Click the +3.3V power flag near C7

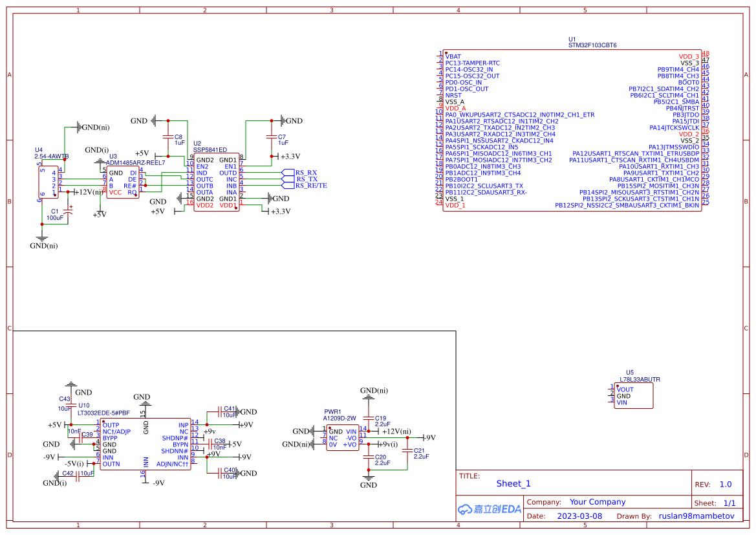click(x=285, y=155)
